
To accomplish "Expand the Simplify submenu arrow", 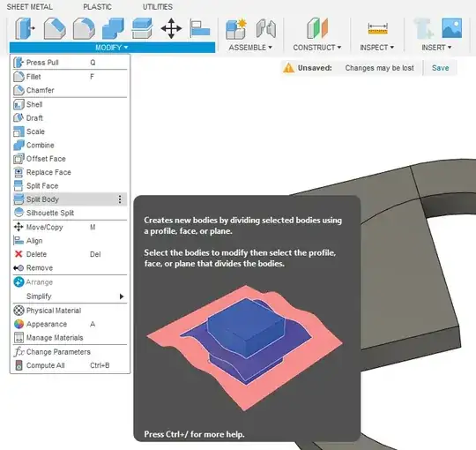I will click(122, 296).
